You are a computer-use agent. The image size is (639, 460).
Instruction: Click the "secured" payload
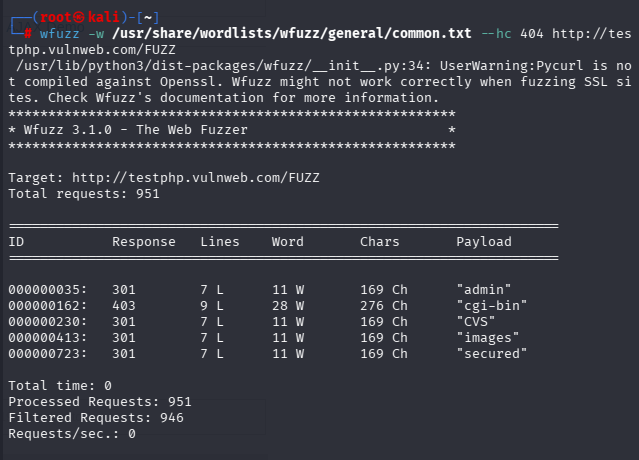click(492, 354)
